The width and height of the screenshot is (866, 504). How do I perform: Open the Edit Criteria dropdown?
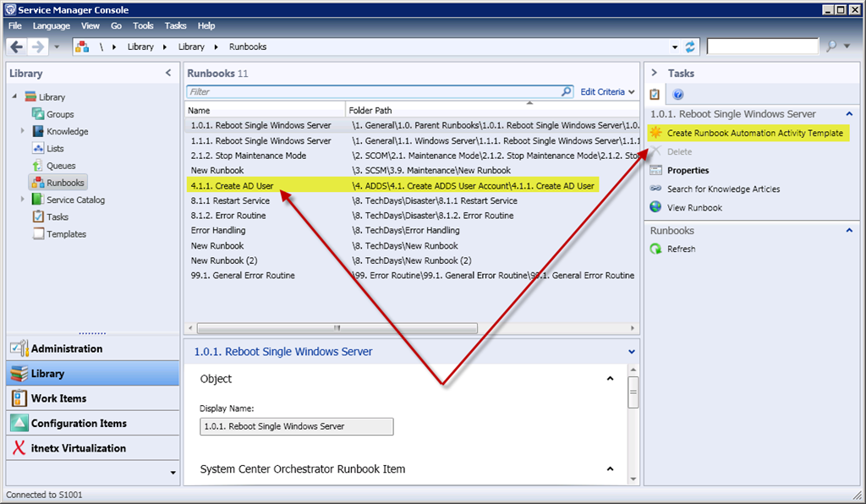[607, 91]
